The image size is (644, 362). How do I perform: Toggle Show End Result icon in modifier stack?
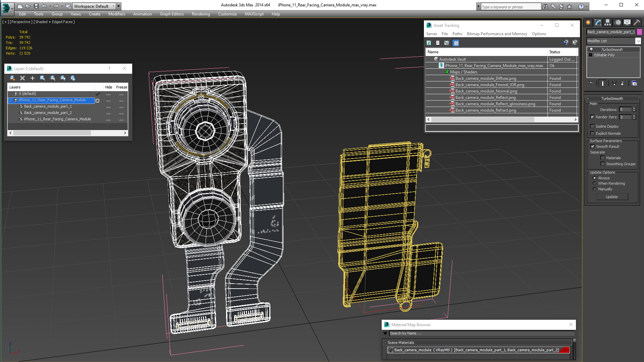point(603,83)
